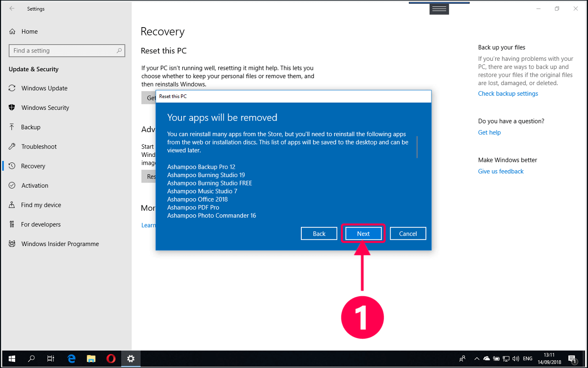Click the Troubleshoot wrench icon
Image resolution: width=588 pixels, height=368 pixels.
click(x=12, y=147)
